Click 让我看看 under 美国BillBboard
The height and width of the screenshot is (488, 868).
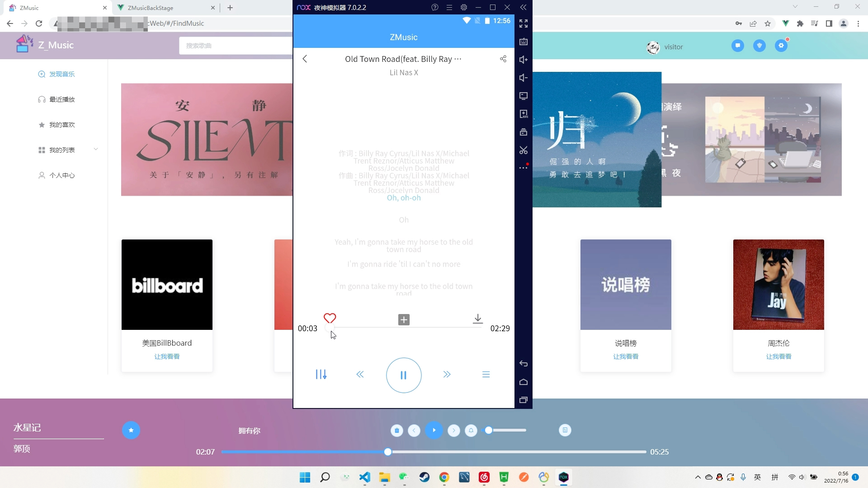tap(167, 357)
